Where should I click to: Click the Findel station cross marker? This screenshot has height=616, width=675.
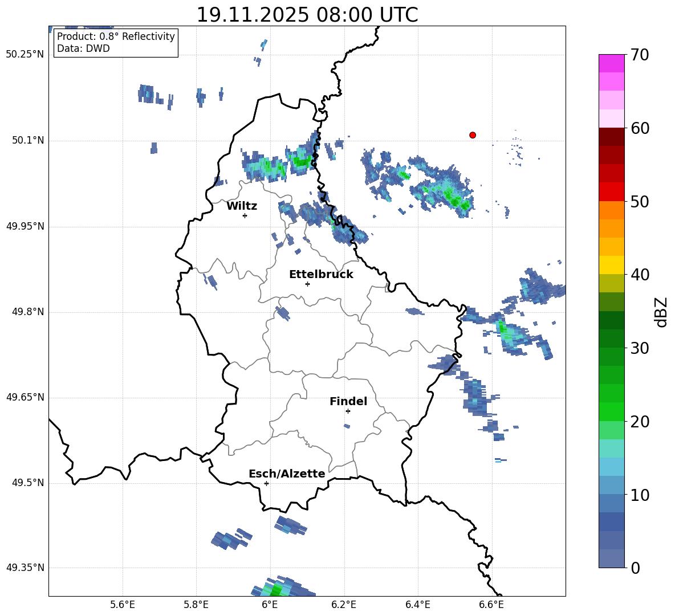[x=348, y=411]
